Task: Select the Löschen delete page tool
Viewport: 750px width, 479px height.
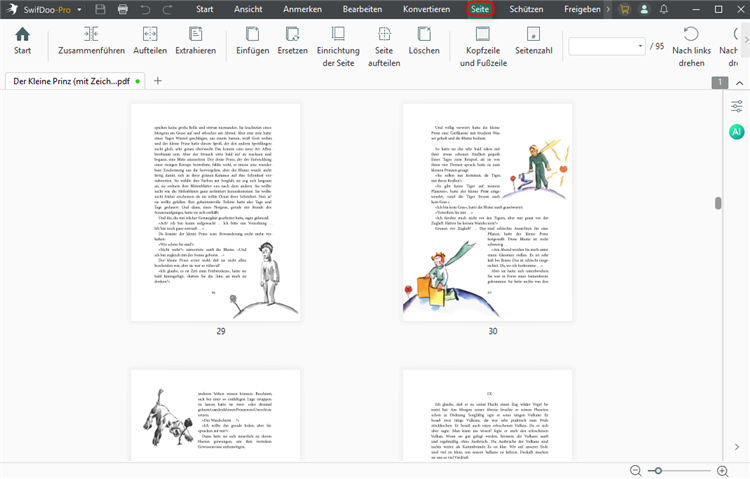Action: pyautogui.click(x=424, y=37)
